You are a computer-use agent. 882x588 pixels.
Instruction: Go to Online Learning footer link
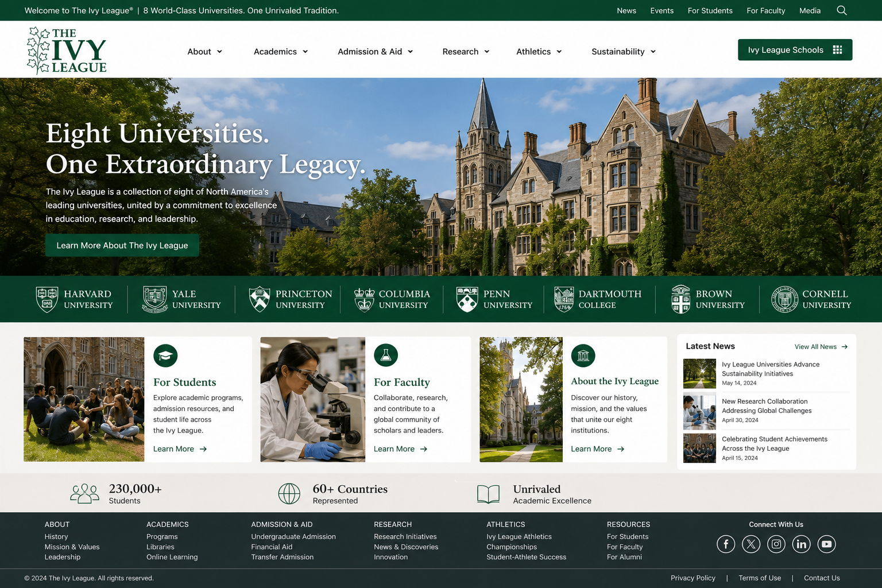click(x=172, y=557)
